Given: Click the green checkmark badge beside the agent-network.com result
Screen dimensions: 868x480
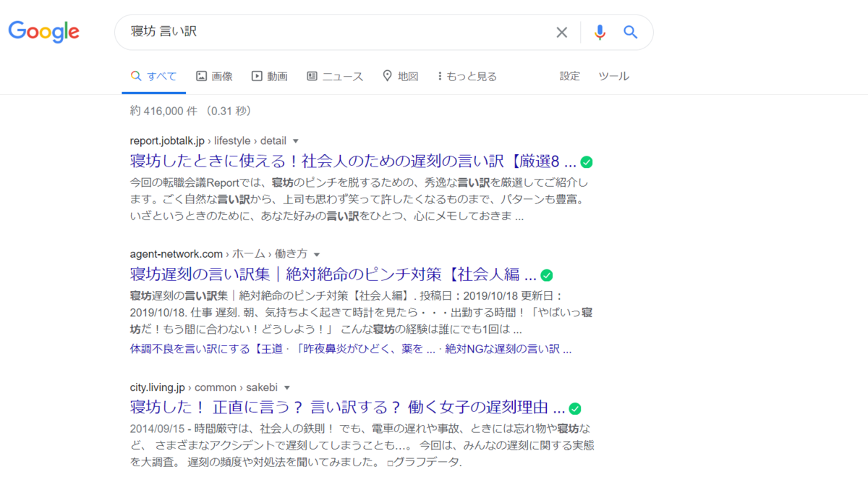Looking at the screenshot, I should [547, 275].
